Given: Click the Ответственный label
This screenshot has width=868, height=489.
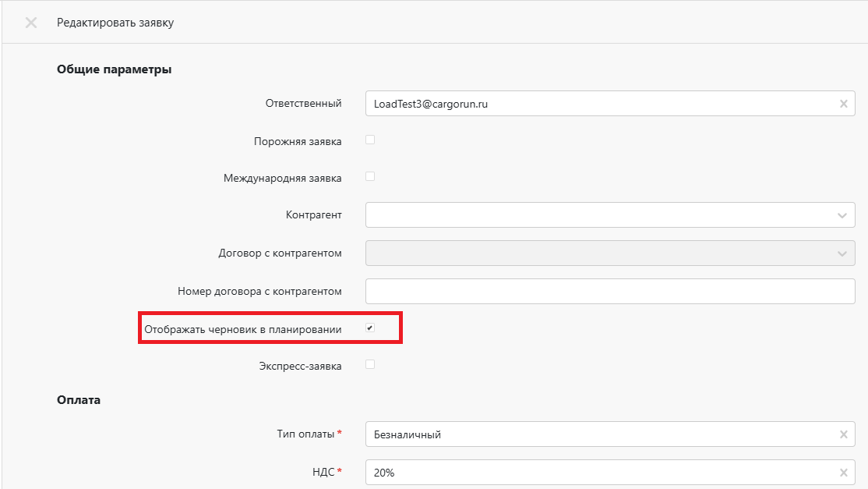Looking at the screenshot, I should [x=303, y=104].
